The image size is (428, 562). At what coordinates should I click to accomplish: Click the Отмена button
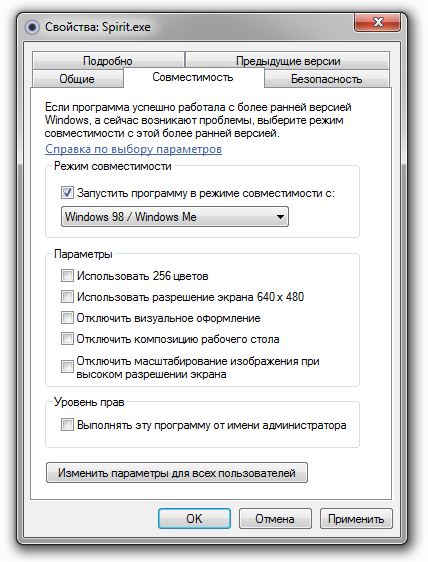275,518
